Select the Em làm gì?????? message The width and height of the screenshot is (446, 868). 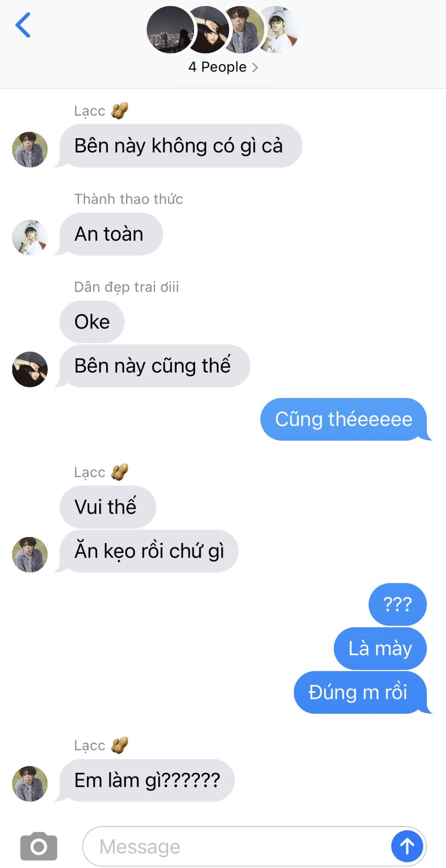tap(147, 780)
